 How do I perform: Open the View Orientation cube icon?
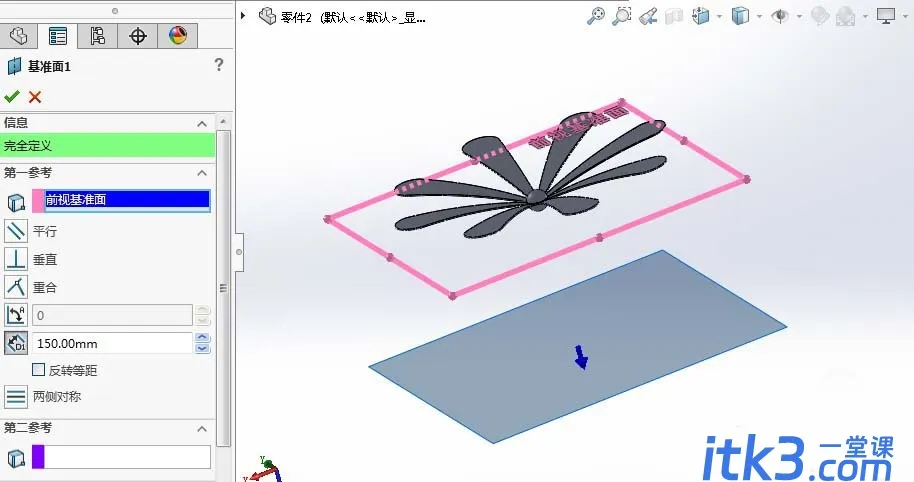[701, 16]
